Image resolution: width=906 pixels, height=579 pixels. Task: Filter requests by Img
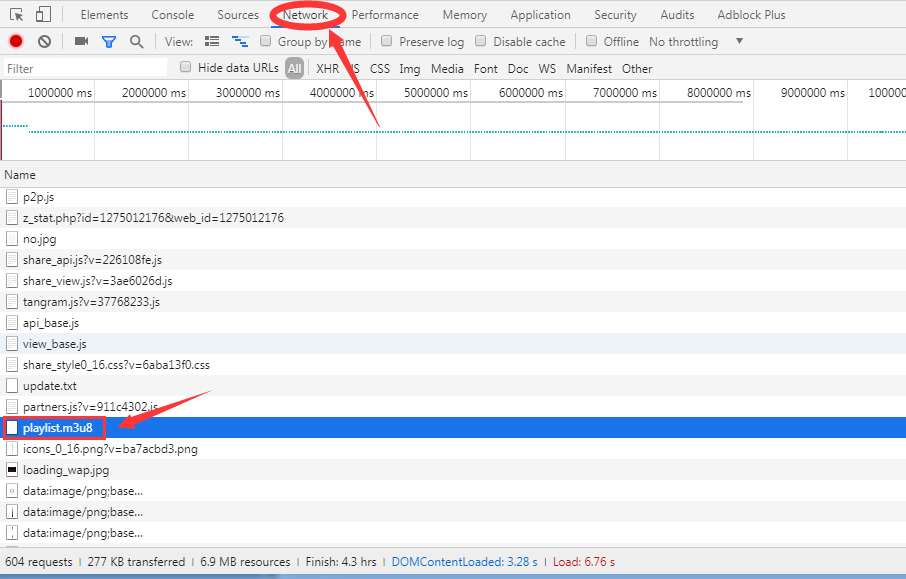click(410, 69)
